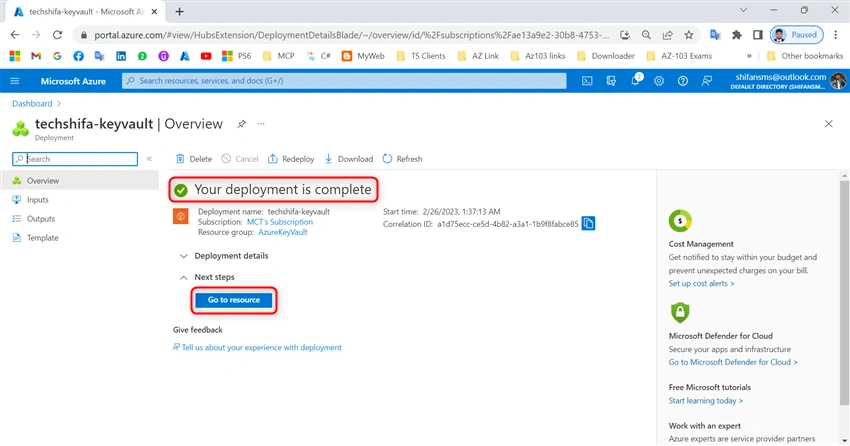Screen dimensions: 850x446
Task: Open the browser zoom magnifier icon
Action: pyautogui.click(x=646, y=35)
